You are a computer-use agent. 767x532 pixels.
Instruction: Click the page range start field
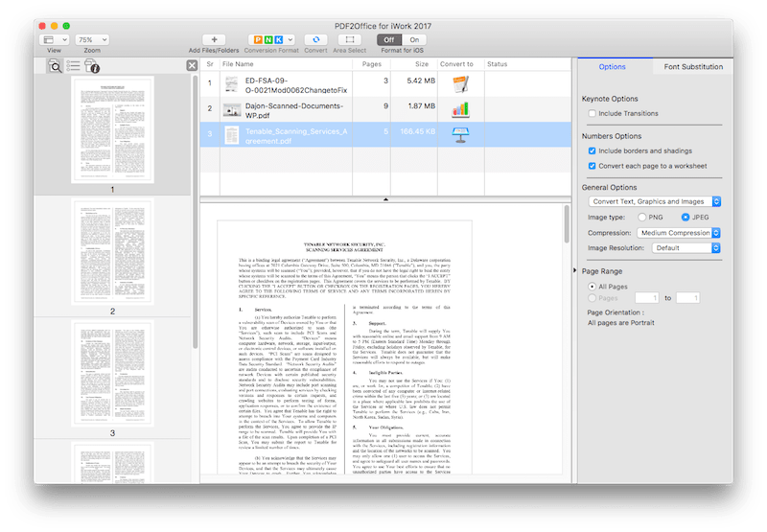(646, 298)
